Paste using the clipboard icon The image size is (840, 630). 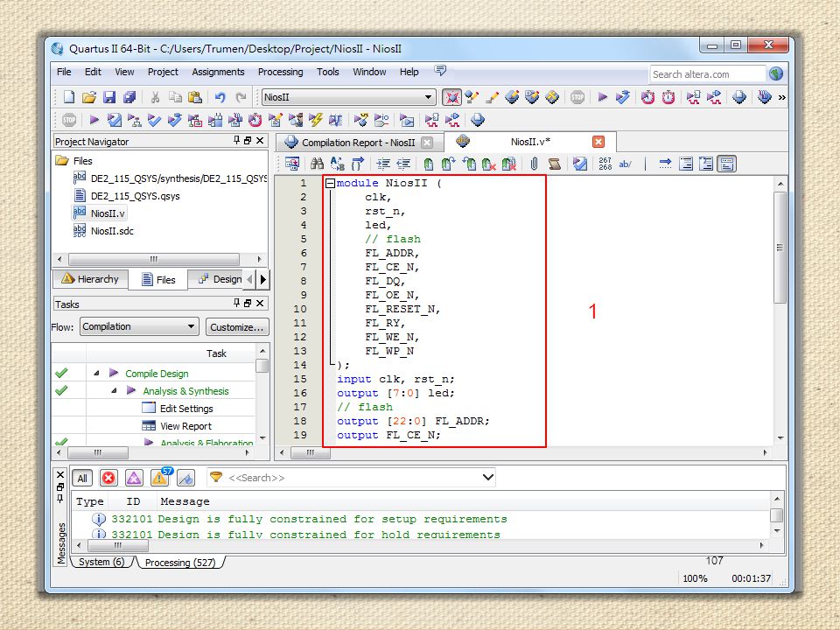[195, 97]
